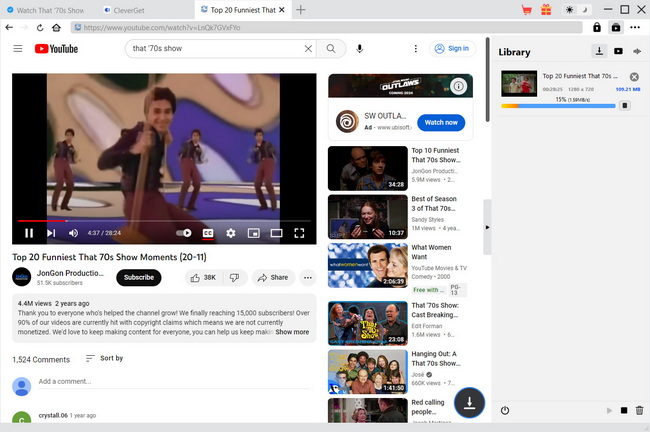This screenshot has height=432, width=650.
Task: Toggle closed captions in player
Action: [x=208, y=233]
